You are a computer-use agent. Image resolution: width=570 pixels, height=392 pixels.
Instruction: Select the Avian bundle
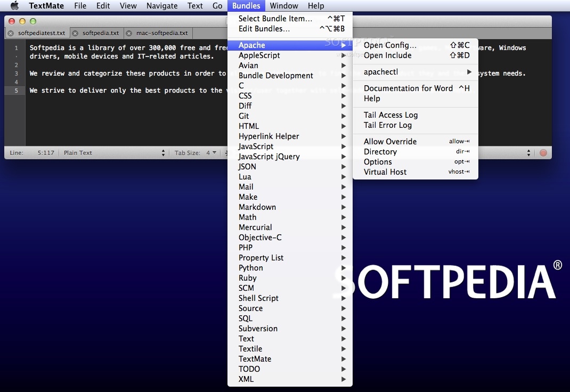point(290,66)
